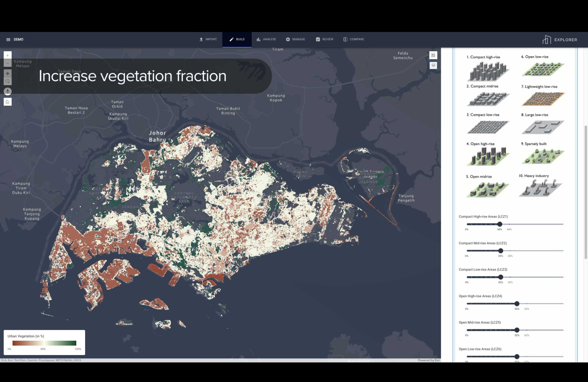Switch to the IMPORT tab

pyautogui.click(x=208, y=39)
